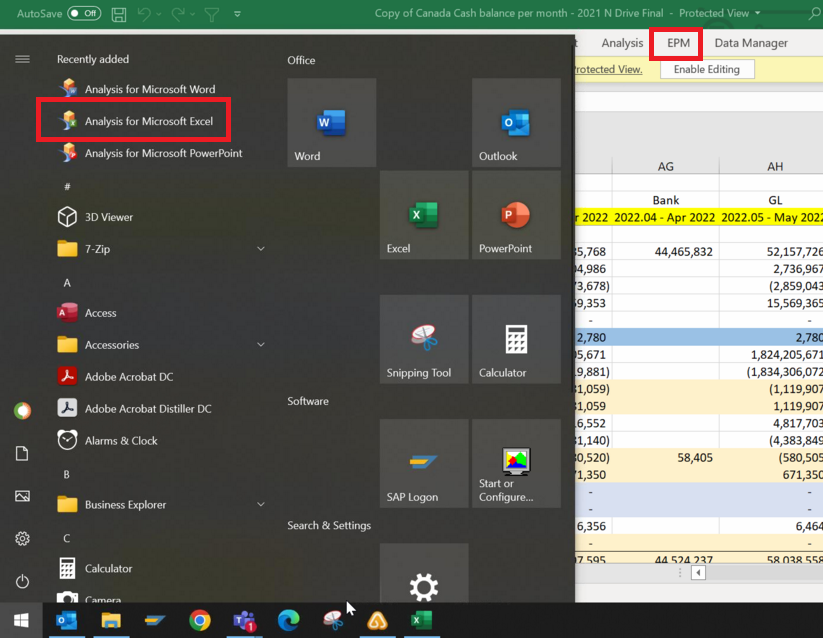Viewport: 823px width, 638px height.
Task: Open the Snipping Tool tile
Action: click(x=424, y=339)
